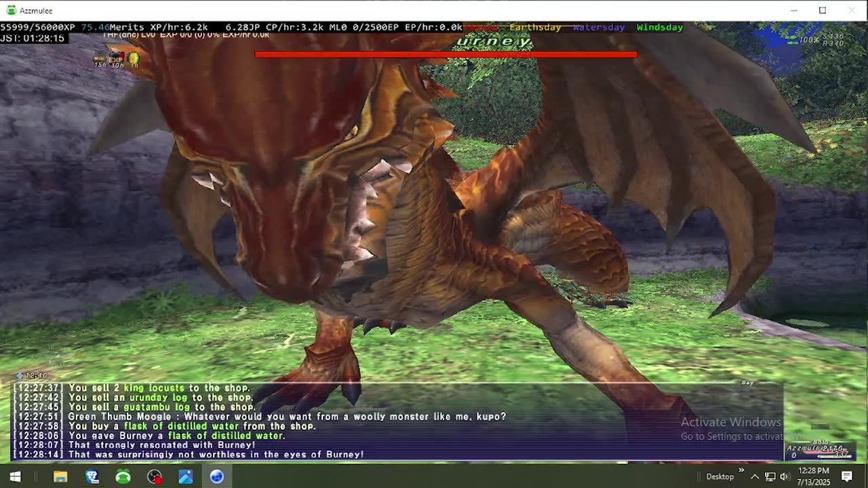The width and height of the screenshot is (868, 488).
Task: Select chat line about the urunday log
Action: [134, 398]
